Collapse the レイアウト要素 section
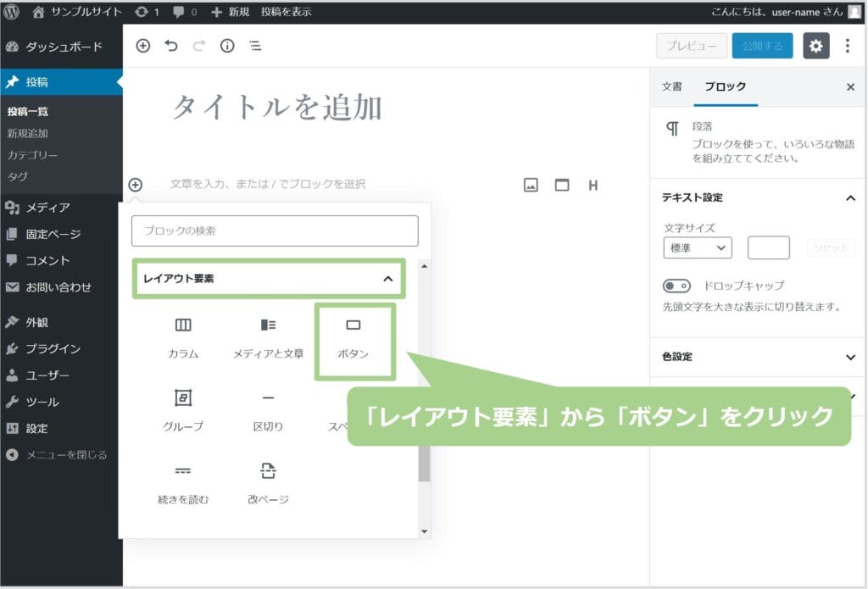The width and height of the screenshot is (868, 589). click(x=387, y=278)
